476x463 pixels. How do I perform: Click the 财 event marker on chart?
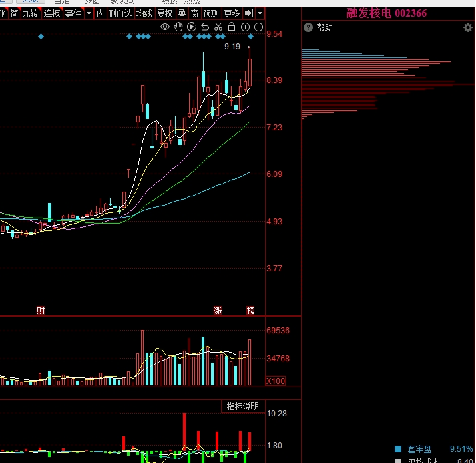click(41, 311)
